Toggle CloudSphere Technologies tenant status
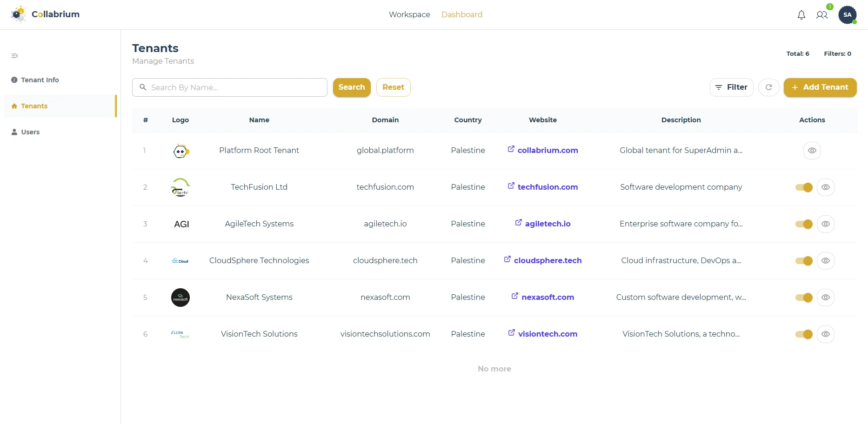 click(804, 261)
